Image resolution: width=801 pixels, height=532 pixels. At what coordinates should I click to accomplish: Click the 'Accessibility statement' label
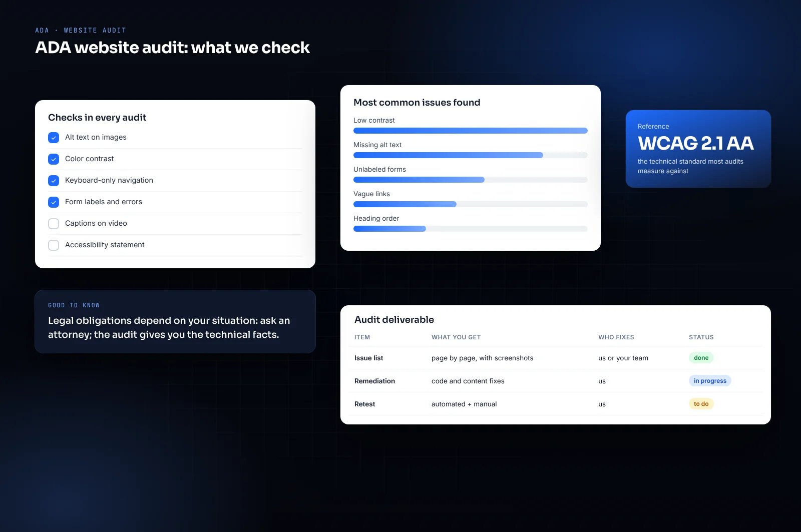pyautogui.click(x=105, y=245)
